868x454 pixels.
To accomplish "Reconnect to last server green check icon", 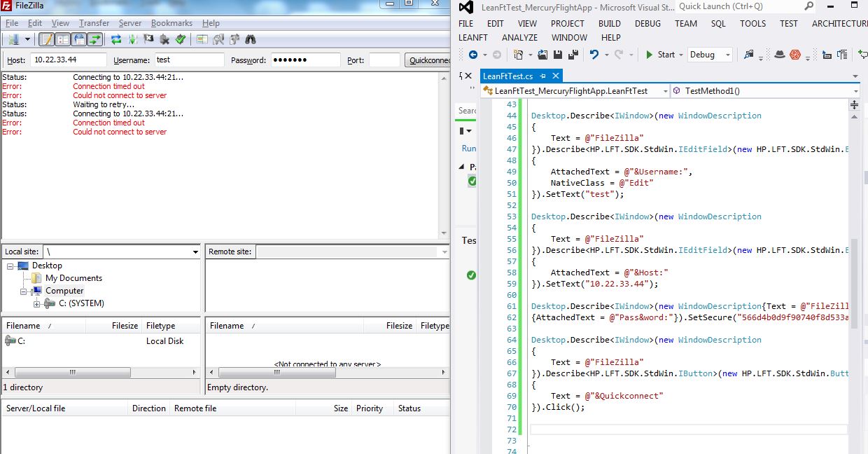I will tap(181, 39).
